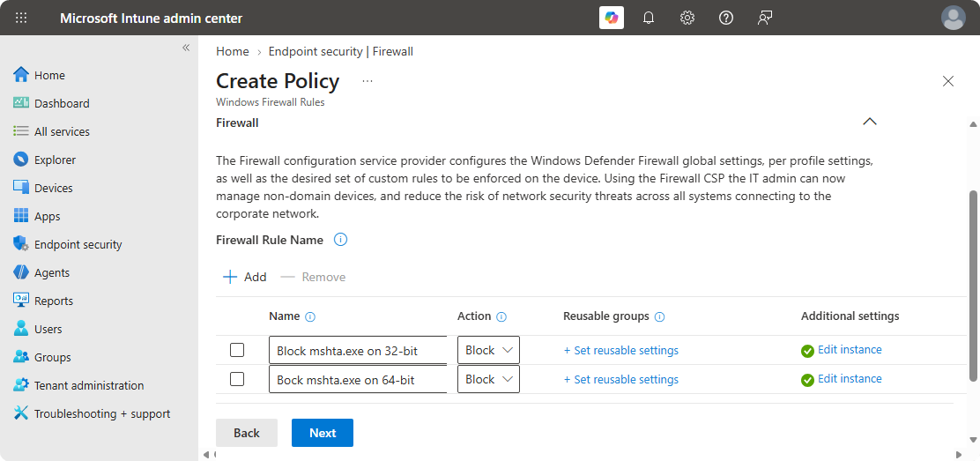Set reusable settings for 64-bit rule
980x461 pixels.
[x=620, y=379]
